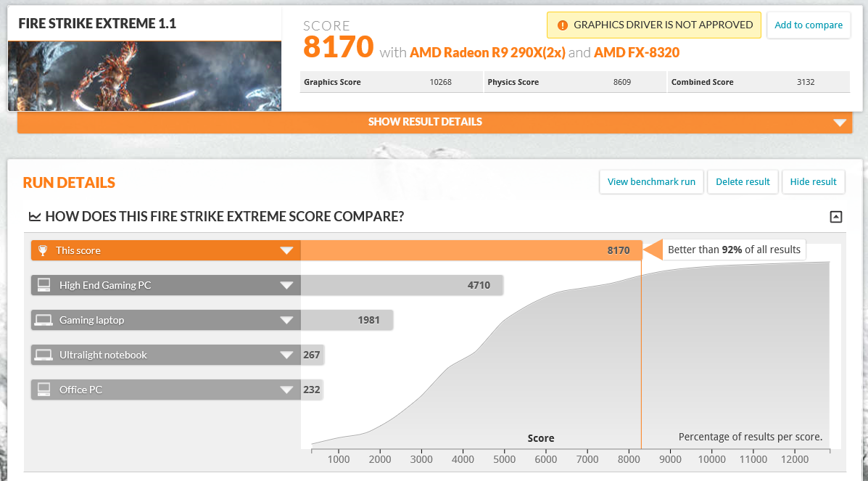Expand the Office PC dropdown arrow

tap(286, 390)
